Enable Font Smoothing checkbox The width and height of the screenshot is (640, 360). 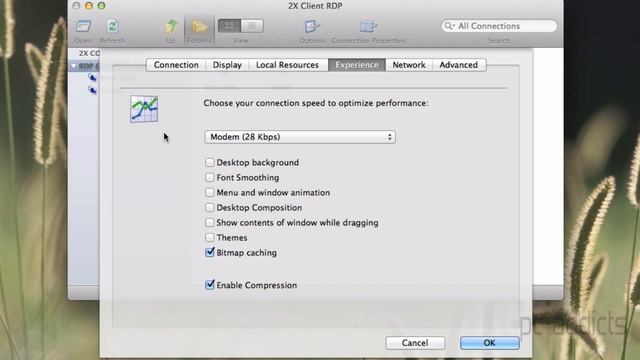point(209,178)
